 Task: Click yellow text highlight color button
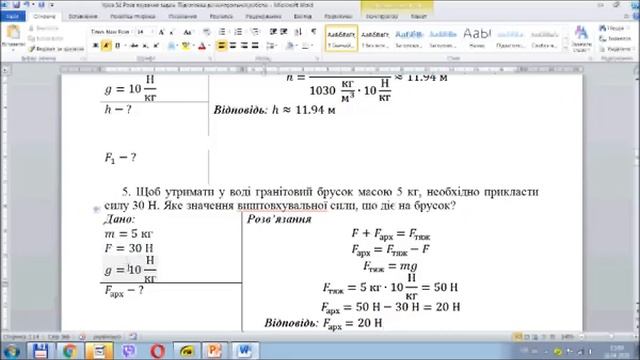click(186, 46)
